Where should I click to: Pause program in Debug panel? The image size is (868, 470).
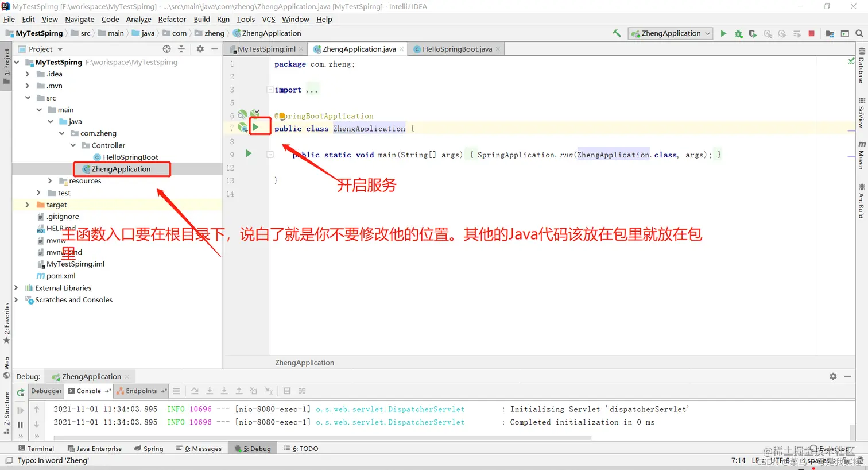(x=21, y=425)
